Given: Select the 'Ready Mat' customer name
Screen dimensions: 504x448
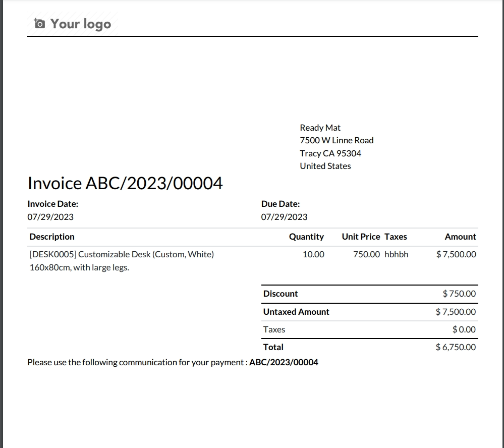Looking at the screenshot, I should tap(320, 128).
